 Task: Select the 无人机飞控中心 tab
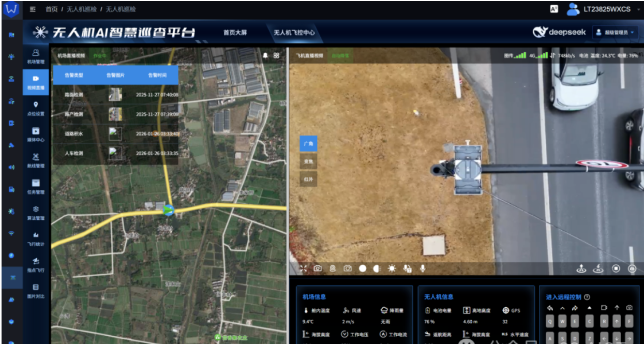(x=294, y=33)
